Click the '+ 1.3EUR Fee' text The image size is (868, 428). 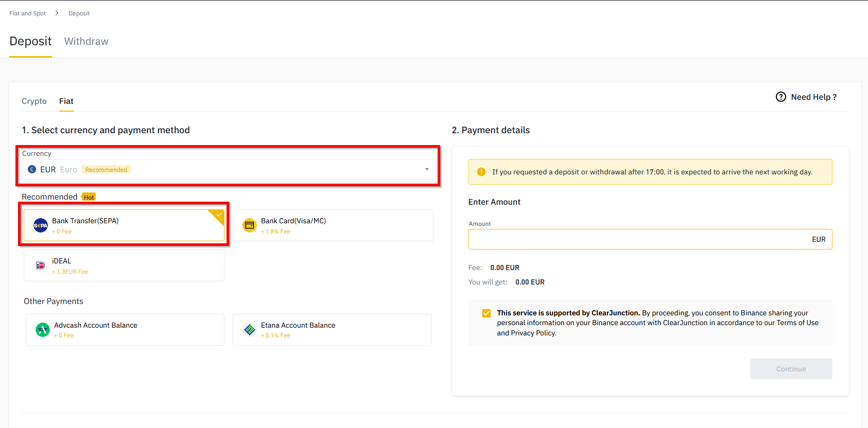pos(70,272)
